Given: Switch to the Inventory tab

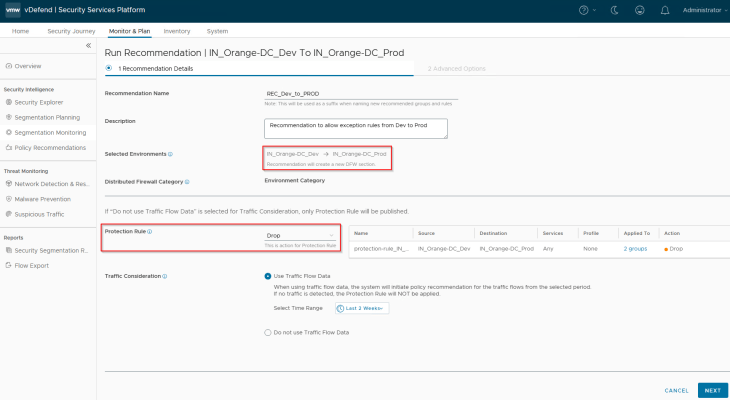Looking at the screenshot, I should click(177, 31).
